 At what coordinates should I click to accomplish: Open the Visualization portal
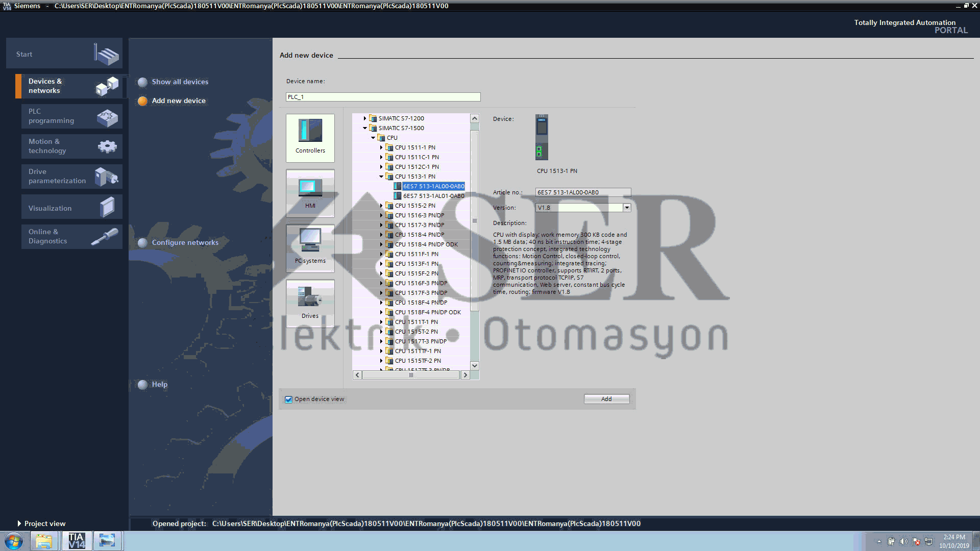[x=72, y=207]
